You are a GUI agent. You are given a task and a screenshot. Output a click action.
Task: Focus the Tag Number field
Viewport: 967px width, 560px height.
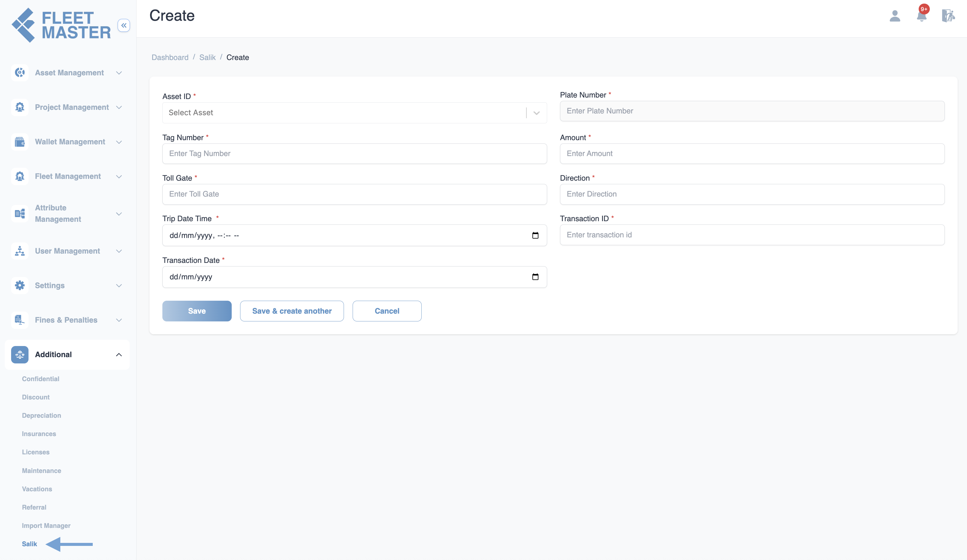pyautogui.click(x=354, y=154)
